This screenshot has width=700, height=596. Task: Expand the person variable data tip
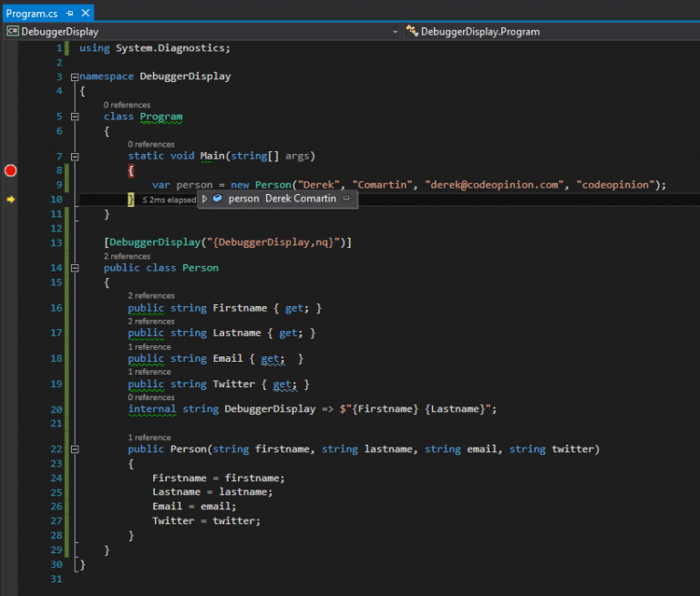[205, 199]
